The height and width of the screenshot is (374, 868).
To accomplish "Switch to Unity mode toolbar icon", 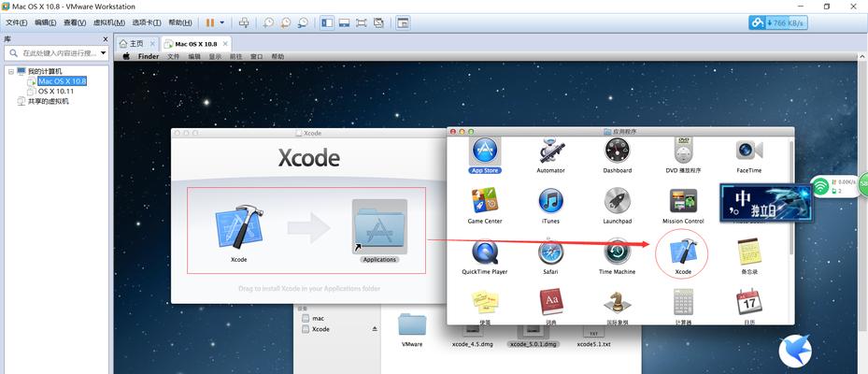I will [x=378, y=22].
